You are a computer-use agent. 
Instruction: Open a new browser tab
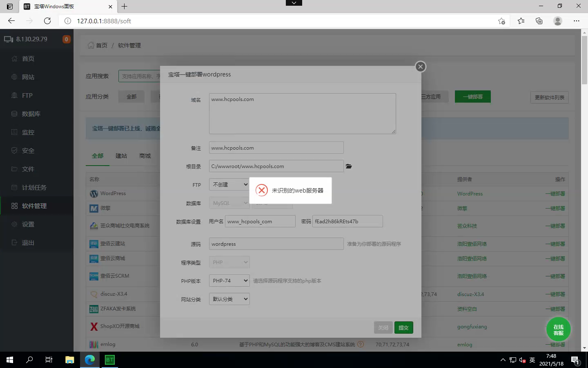[125, 7]
